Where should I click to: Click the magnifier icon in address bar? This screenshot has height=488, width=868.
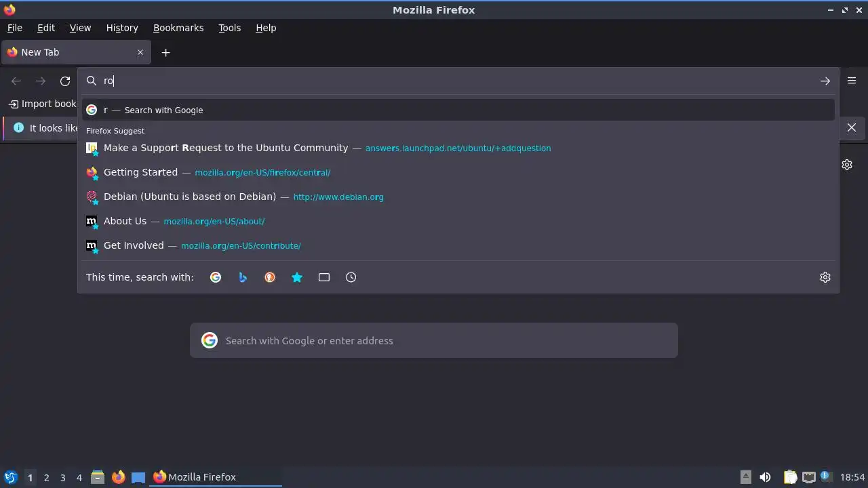tap(92, 81)
